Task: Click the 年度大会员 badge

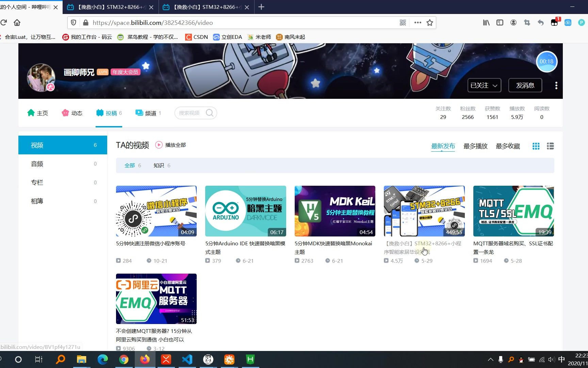Action: (x=125, y=72)
